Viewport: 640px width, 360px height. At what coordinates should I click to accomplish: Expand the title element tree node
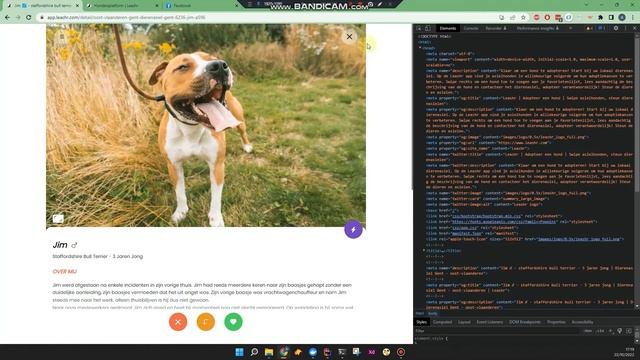point(424,251)
